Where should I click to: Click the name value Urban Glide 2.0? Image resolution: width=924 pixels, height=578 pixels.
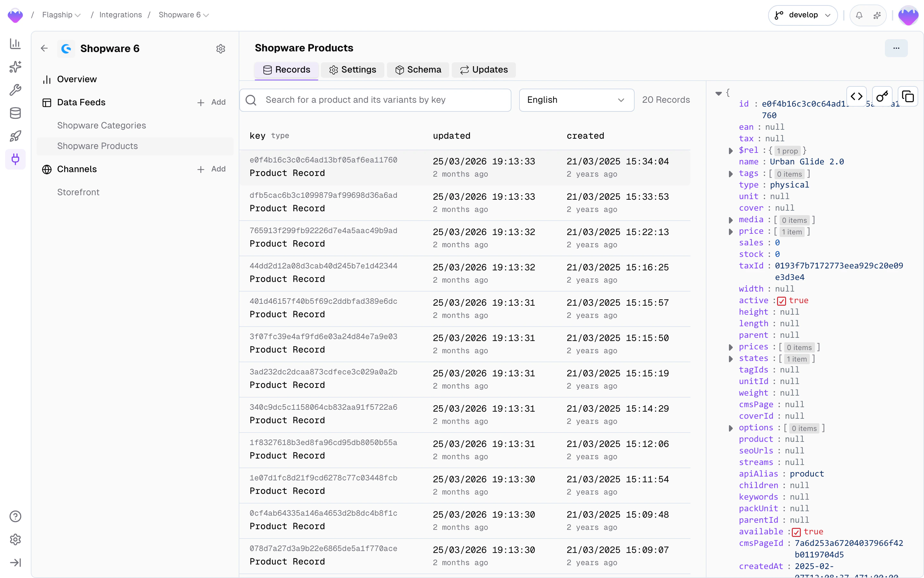click(807, 162)
